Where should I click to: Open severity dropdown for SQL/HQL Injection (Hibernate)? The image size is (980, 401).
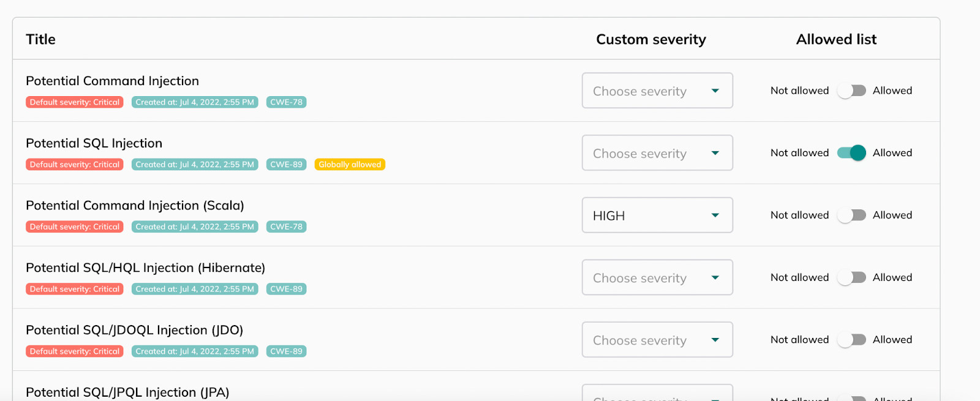click(x=657, y=277)
